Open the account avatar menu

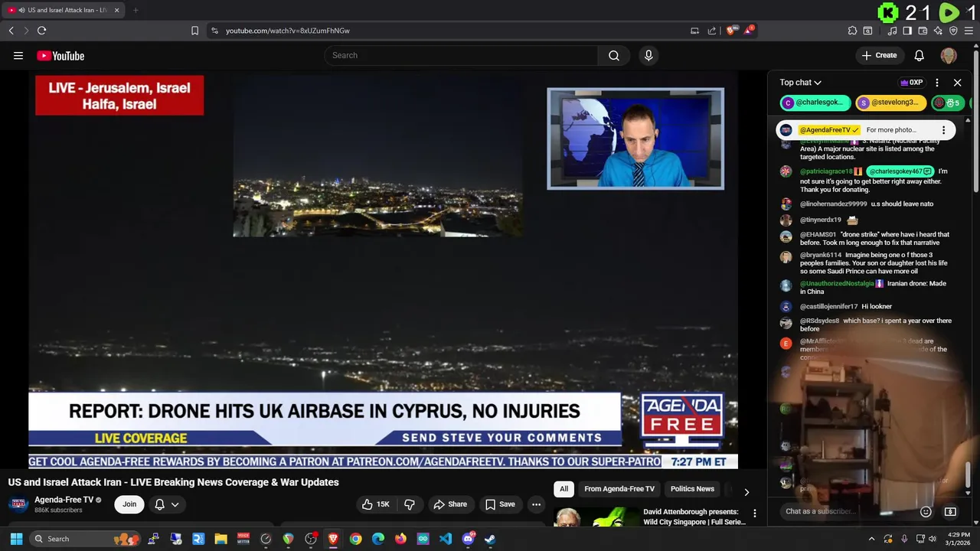click(949, 55)
